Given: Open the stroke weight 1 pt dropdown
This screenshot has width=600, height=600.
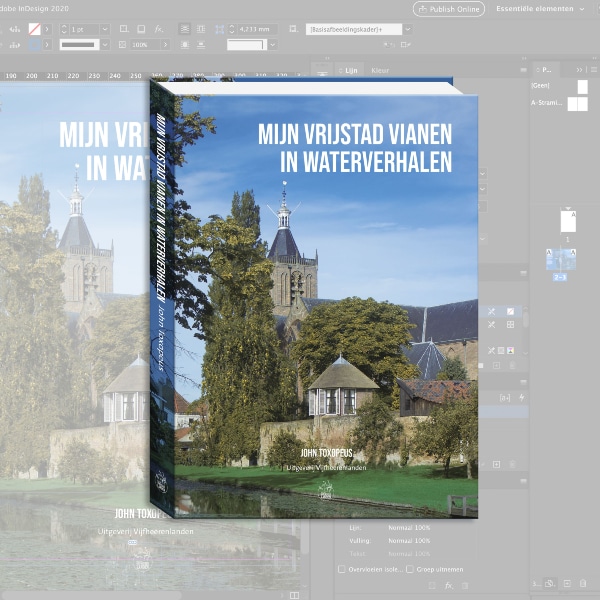Looking at the screenshot, I should pos(104,29).
